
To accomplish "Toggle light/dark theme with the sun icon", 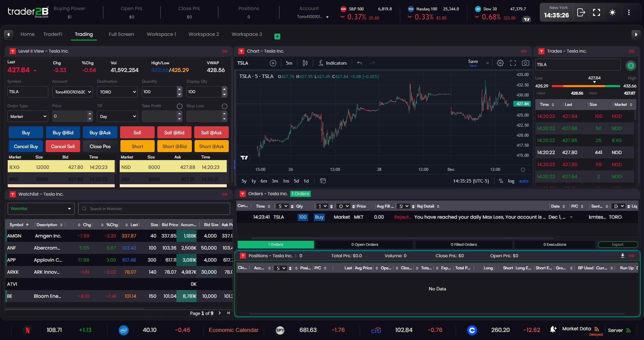I will tap(612, 13).
